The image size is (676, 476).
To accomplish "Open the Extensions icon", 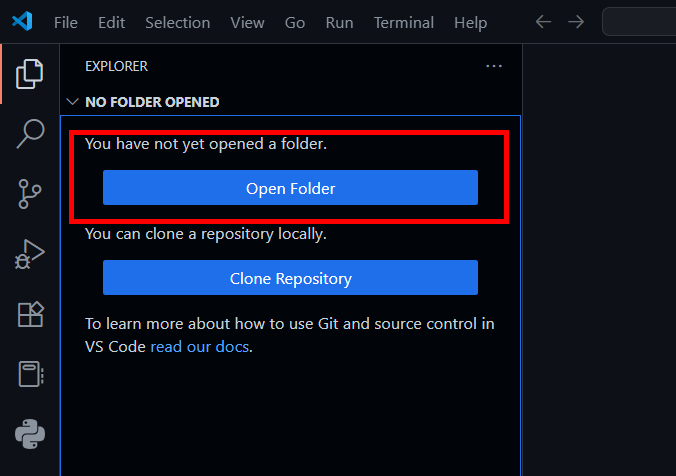I will (30, 314).
